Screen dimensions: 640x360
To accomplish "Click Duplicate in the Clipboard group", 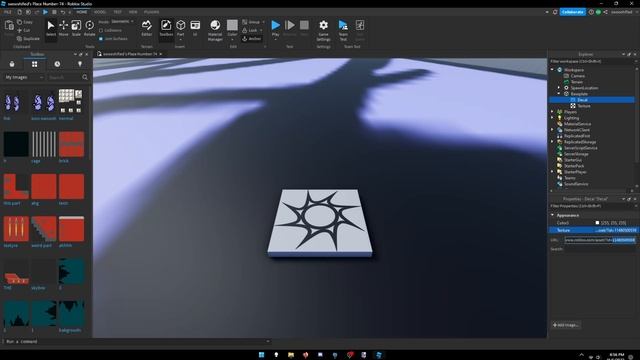I will [28, 39].
